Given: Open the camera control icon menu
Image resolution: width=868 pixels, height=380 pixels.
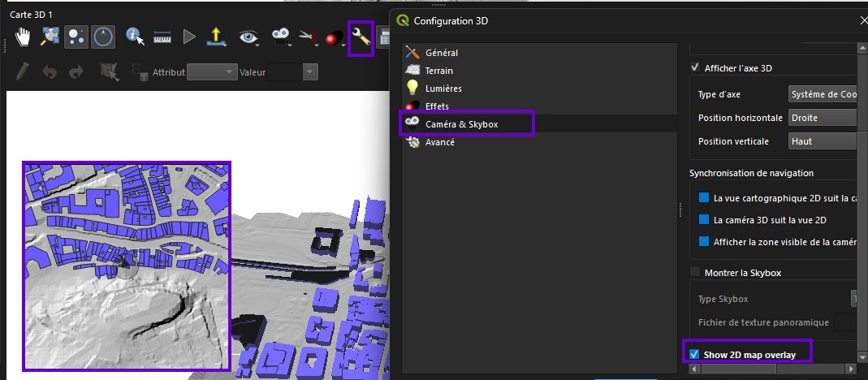Looking at the screenshot, I should pos(281,37).
